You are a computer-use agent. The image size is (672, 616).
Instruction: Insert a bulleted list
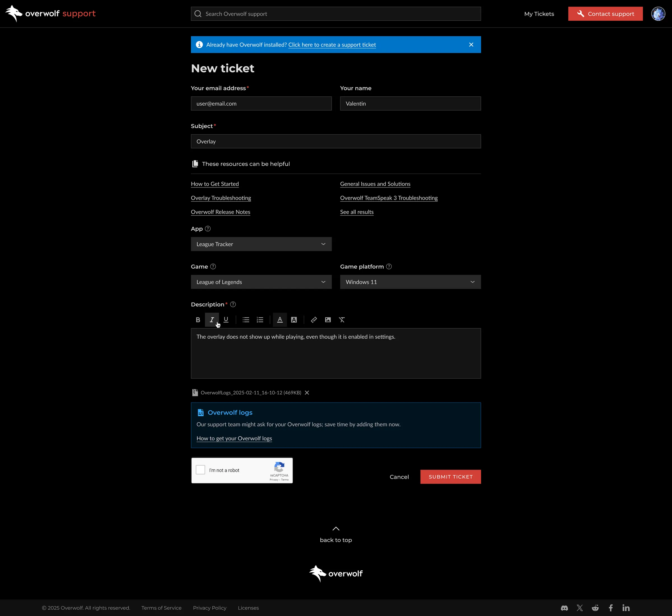pos(246,320)
